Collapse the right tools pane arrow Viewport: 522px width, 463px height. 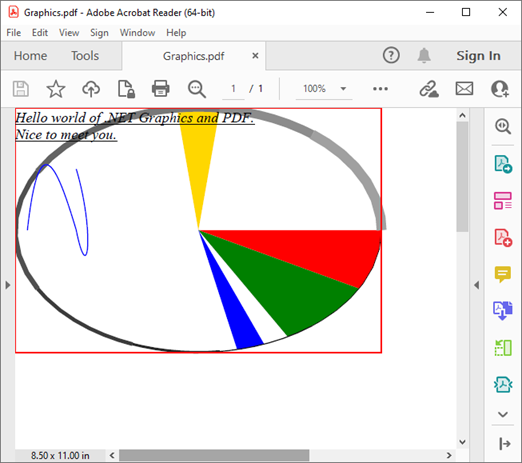coord(477,285)
